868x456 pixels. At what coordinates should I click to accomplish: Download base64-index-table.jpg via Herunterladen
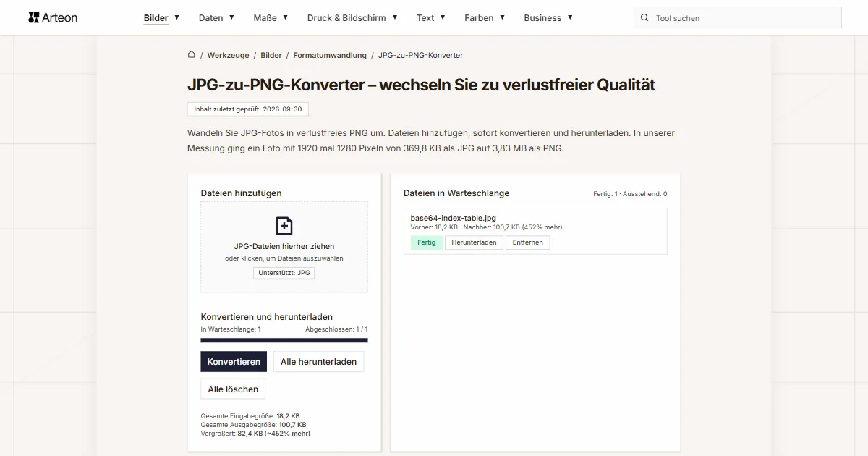(x=474, y=242)
